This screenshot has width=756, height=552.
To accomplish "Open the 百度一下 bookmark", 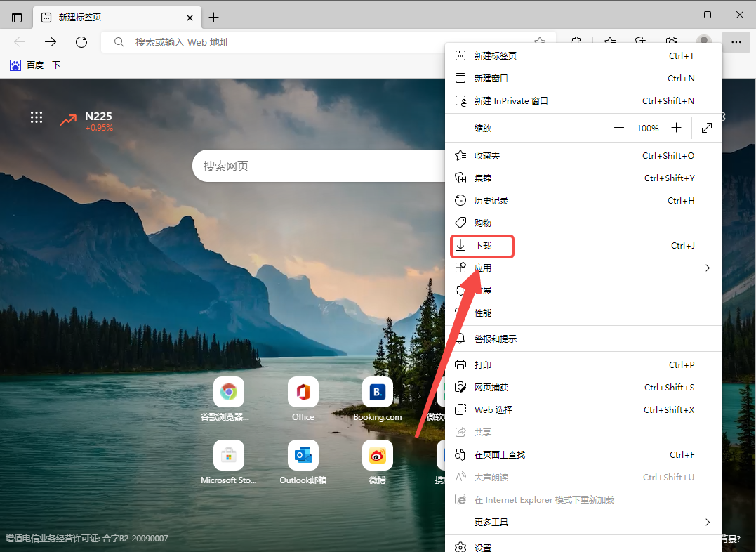I will click(35, 65).
